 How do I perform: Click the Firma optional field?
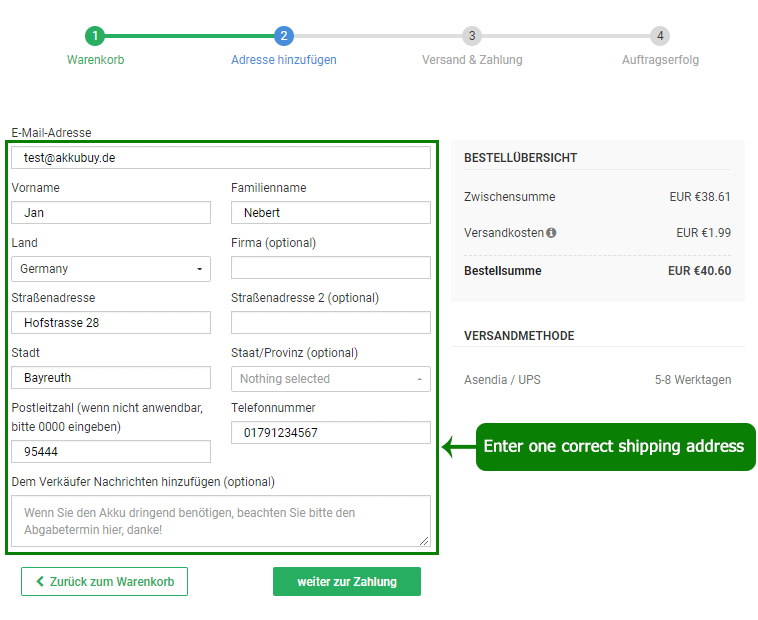click(330, 268)
